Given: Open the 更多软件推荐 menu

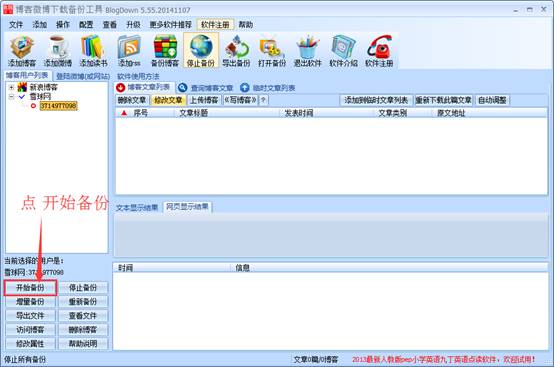Looking at the screenshot, I should (171, 25).
